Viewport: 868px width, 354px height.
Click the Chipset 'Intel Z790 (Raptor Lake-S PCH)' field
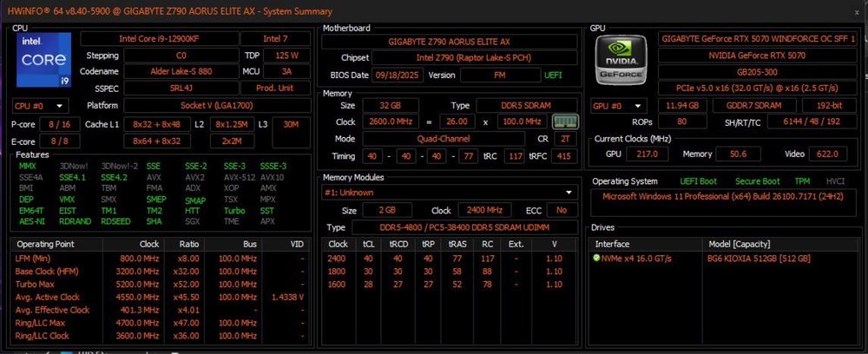[475, 57]
